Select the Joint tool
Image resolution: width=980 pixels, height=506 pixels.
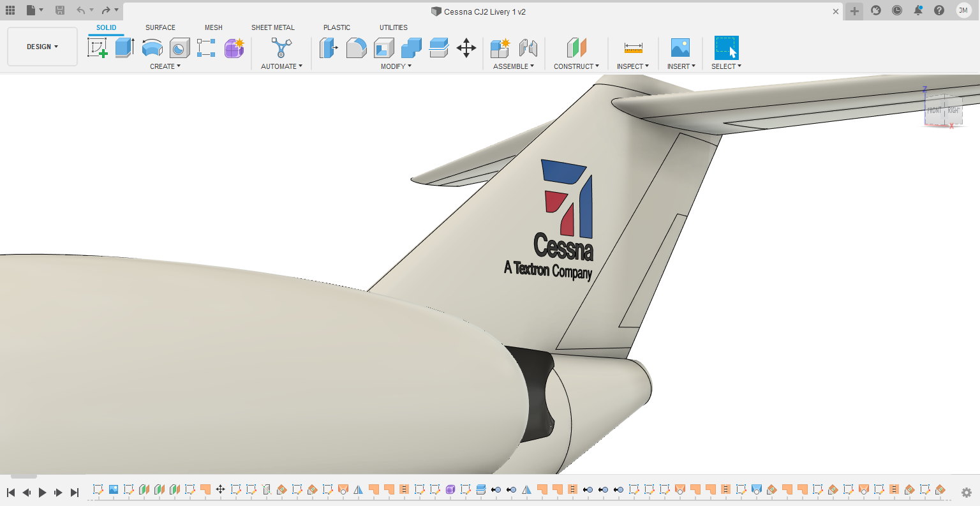(528, 48)
